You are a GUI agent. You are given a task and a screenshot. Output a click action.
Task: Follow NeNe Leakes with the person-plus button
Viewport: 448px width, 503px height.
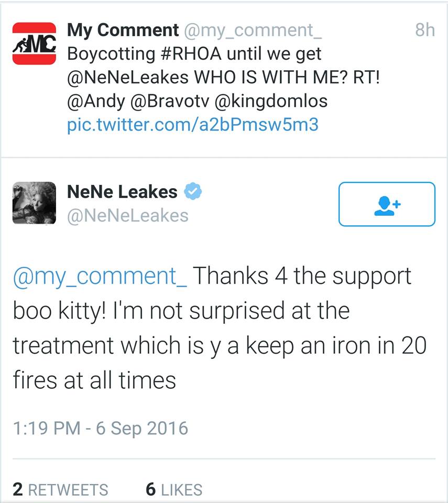click(x=387, y=204)
